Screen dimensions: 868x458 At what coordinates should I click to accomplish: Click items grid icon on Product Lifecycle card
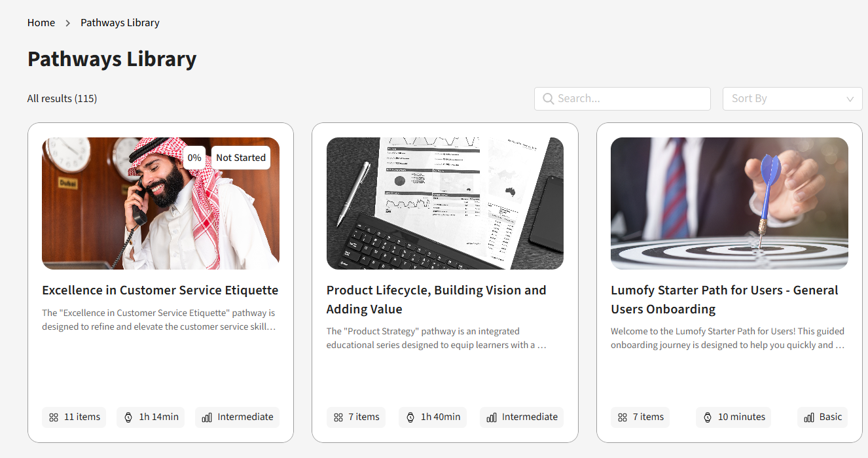(x=338, y=417)
